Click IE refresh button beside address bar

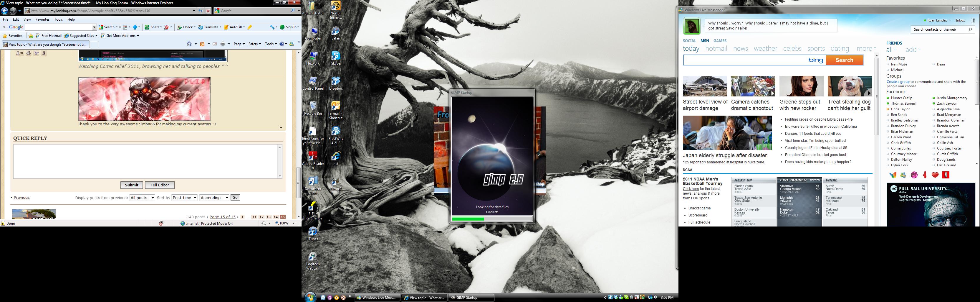pos(201,11)
